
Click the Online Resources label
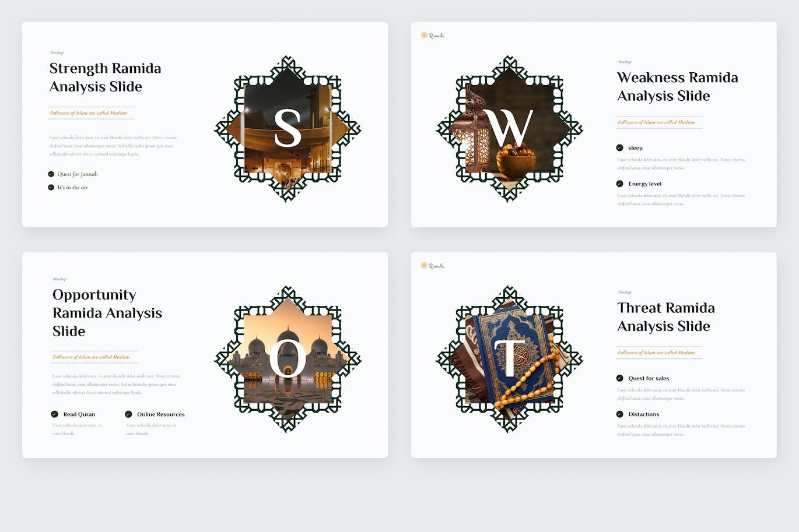(x=161, y=414)
